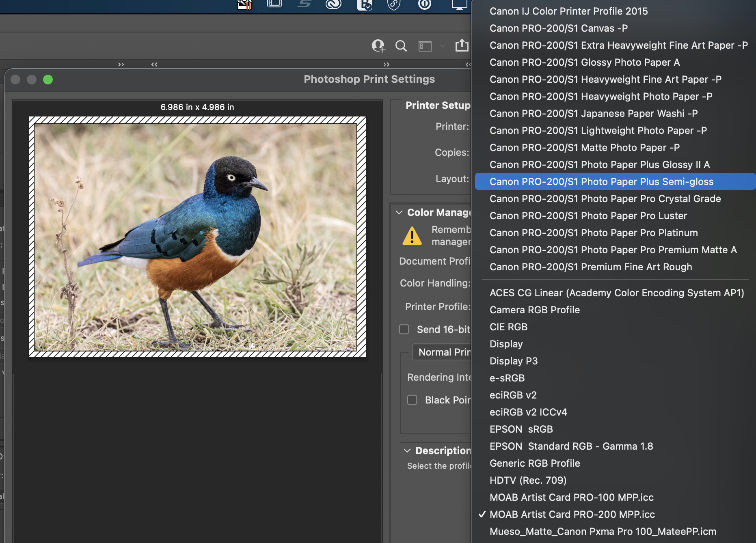Click the yellow warning triangle icon
The width and height of the screenshot is (756, 543).
(412, 236)
